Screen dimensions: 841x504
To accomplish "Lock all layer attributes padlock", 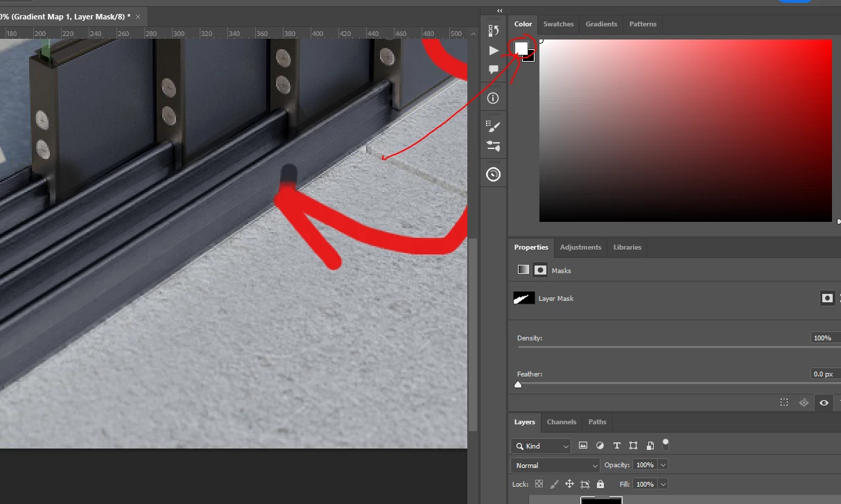I will (600, 484).
